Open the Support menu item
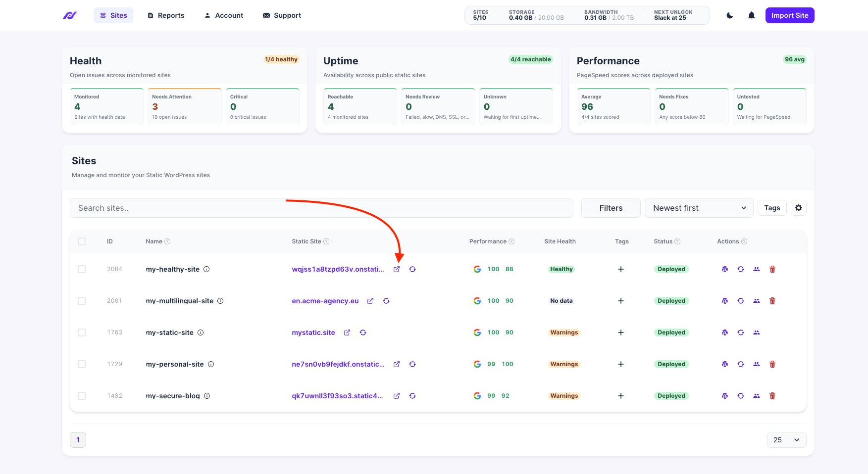The width and height of the screenshot is (868, 474). [x=282, y=15]
